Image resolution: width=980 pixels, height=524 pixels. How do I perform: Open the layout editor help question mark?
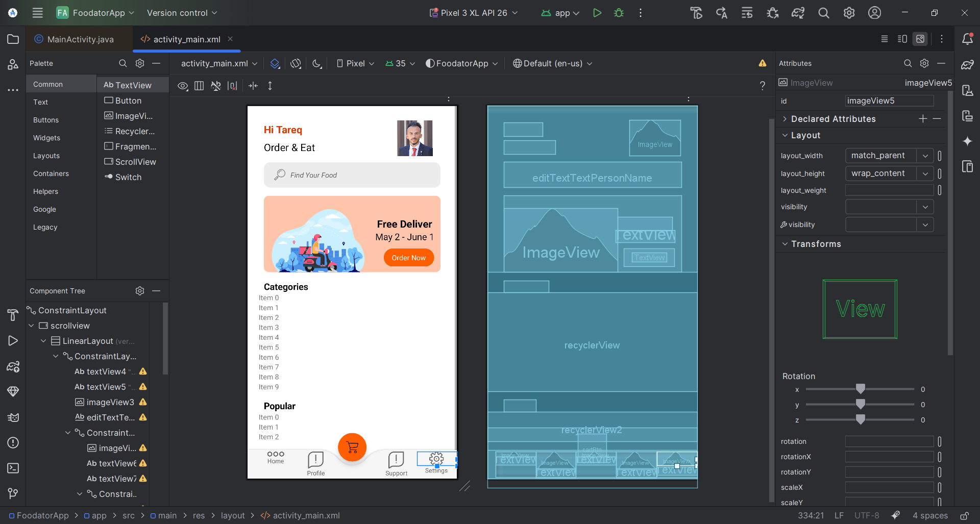[x=762, y=86]
